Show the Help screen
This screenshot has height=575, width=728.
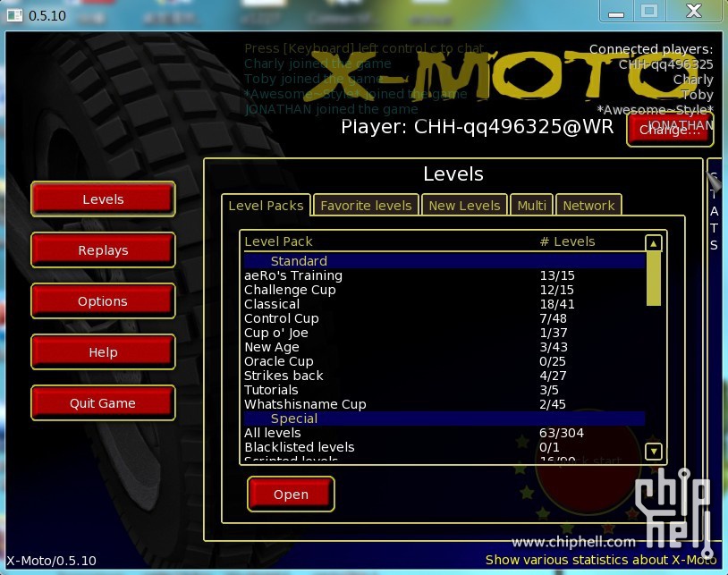coord(103,352)
